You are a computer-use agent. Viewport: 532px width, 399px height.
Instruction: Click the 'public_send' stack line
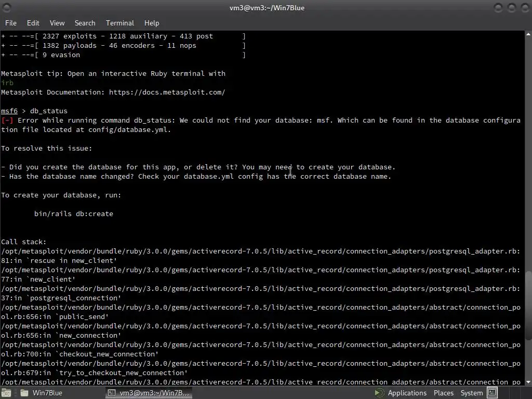[x=55, y=316]
